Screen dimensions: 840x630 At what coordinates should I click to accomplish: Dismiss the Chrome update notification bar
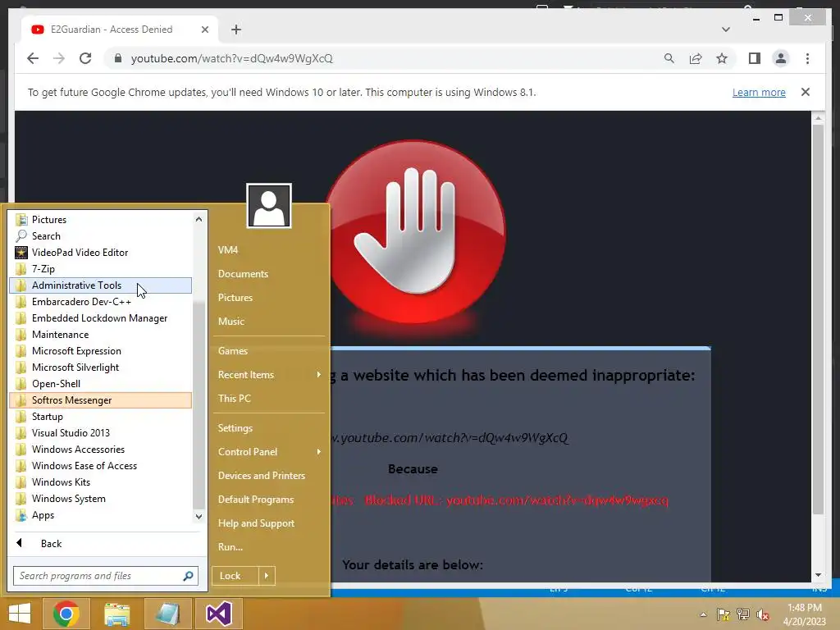click(x=806, y=92)
